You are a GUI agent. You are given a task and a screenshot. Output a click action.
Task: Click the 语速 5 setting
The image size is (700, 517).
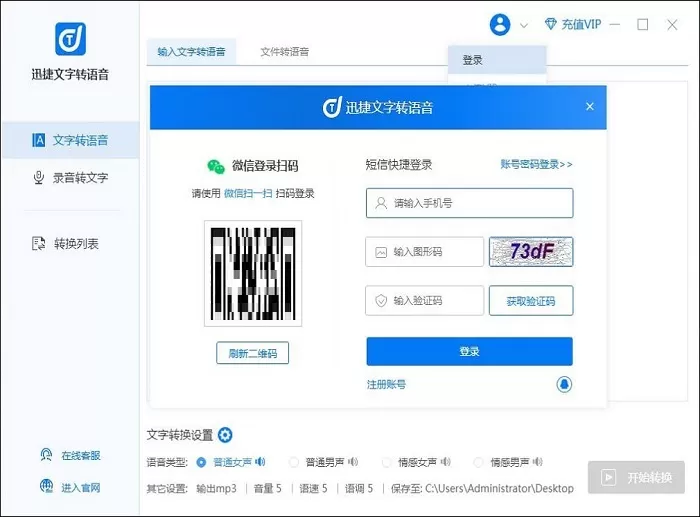click(313, 488)
